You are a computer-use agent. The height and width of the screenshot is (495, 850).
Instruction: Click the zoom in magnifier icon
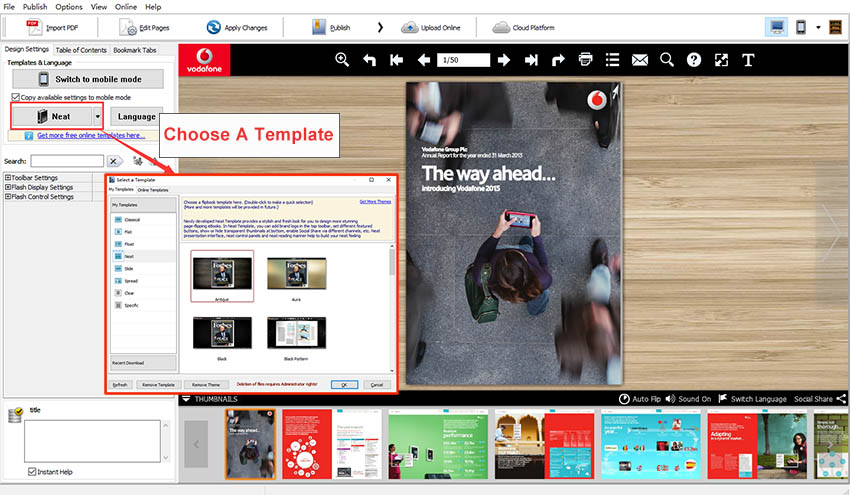[342, 60]
